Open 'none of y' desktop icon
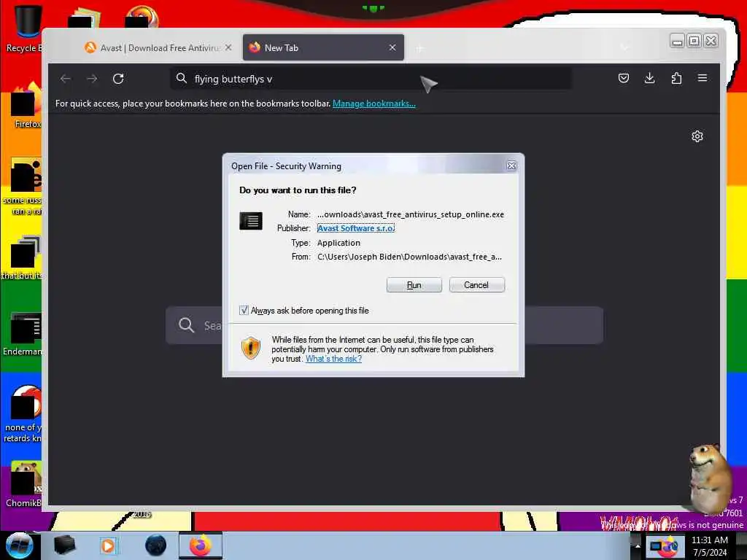Screen dimensions: 747x560 (x=24, y=414)
